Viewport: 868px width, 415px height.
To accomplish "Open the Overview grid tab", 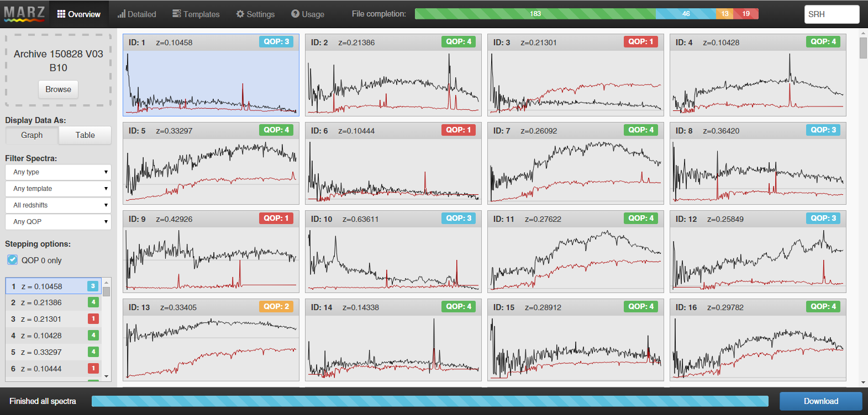I will [x=79, y=14].
